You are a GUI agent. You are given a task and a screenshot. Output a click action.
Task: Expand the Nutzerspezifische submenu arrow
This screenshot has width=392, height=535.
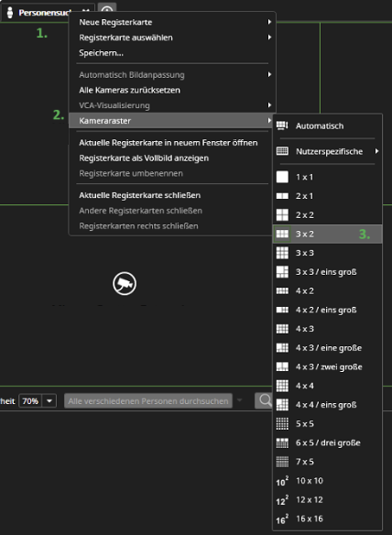376,151
